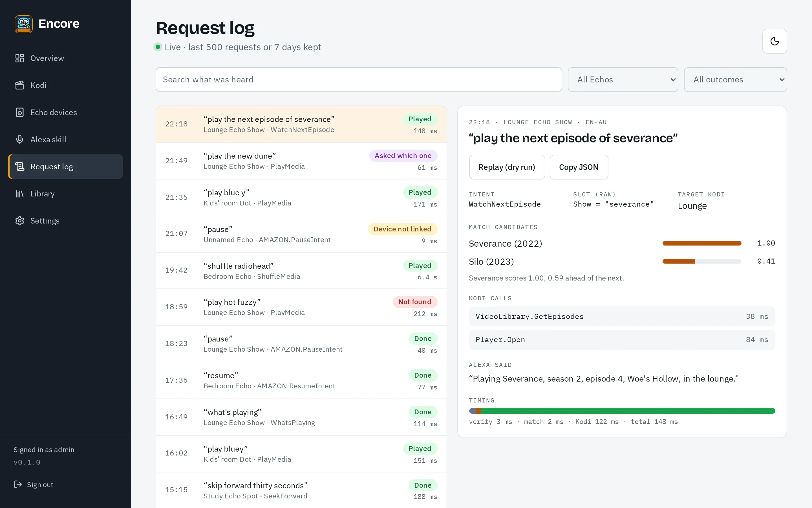Go to the Overview menu item
This screenshot has height=508, width=812.
tap(65, 58)
